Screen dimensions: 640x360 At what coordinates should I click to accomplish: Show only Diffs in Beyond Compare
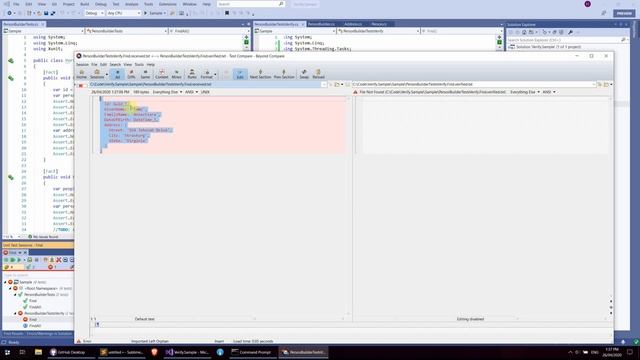(x=131, y=74)
